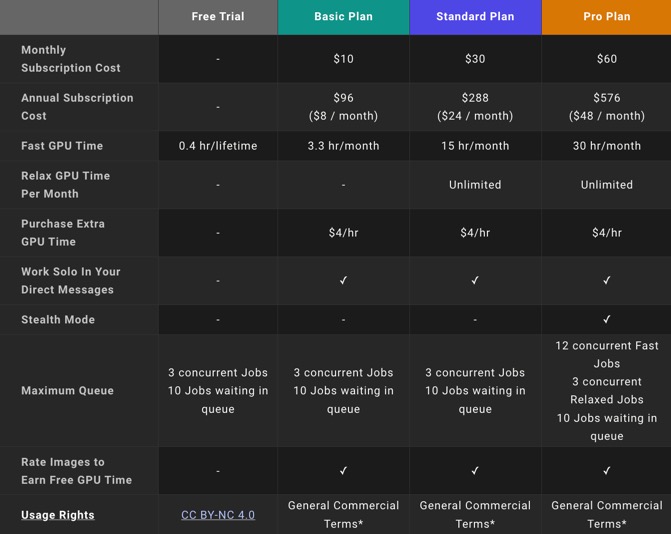Viewport: 671px width, 534px height.
Task: Open the Usage Rights link
Action: pyautogui.click(x=58, y=515)
